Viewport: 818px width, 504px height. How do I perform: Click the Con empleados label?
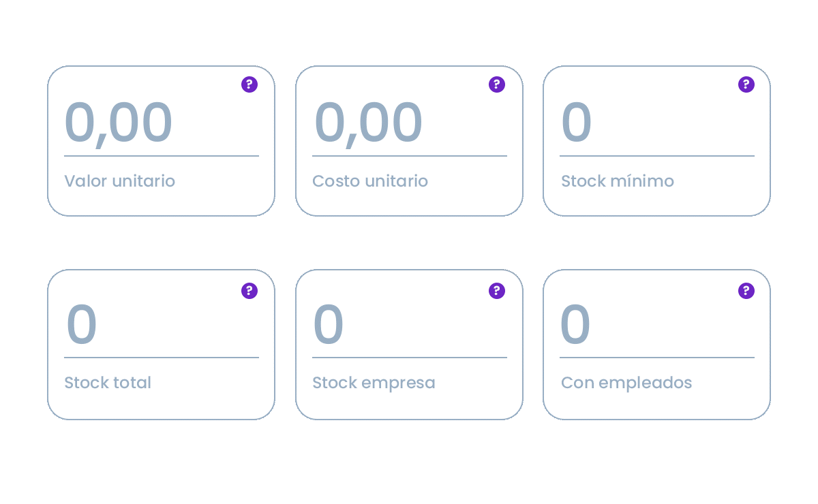point(626,383)
